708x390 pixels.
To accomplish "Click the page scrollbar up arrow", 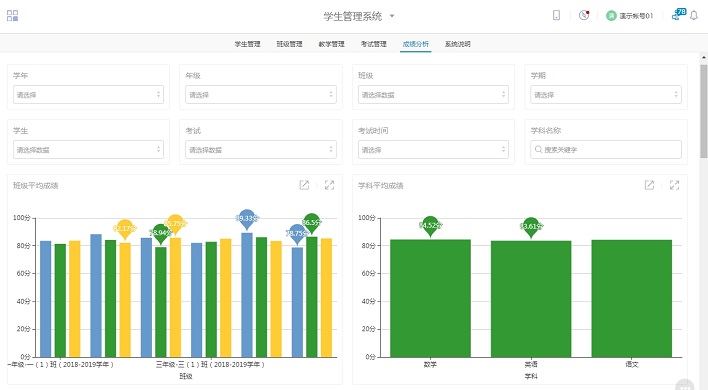I will (x=703, y=58).
